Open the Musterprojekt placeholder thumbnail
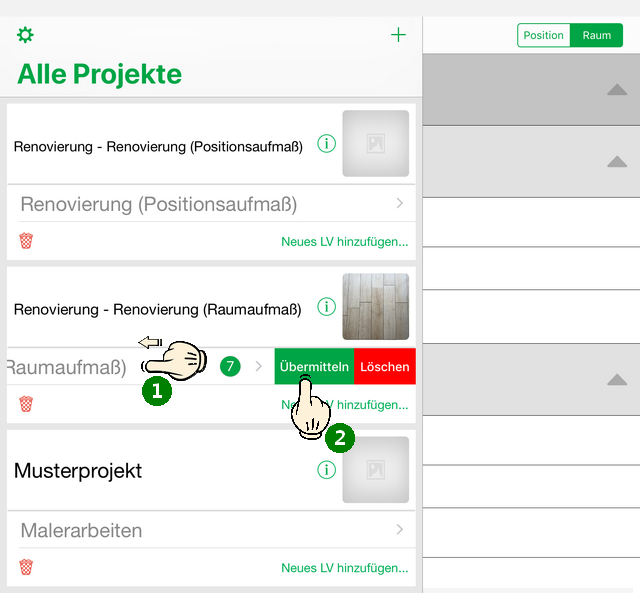 click(376, 470)
